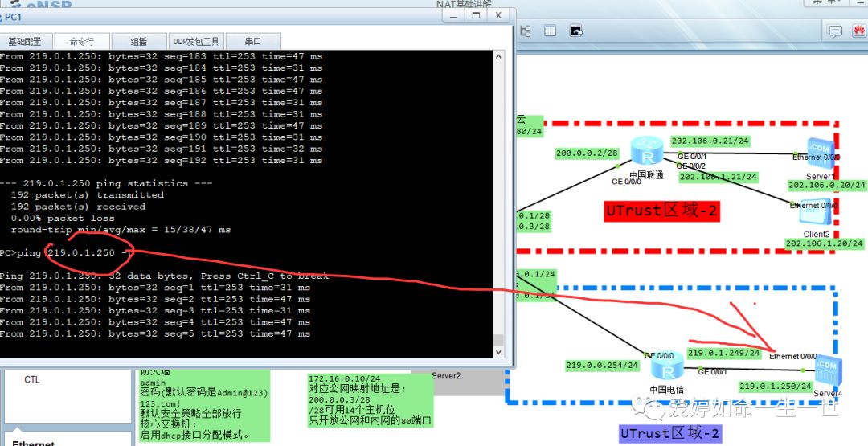Maximize the PC1 window
The image size is (868, 446).
pyautogui.click(x=476, y=16)
